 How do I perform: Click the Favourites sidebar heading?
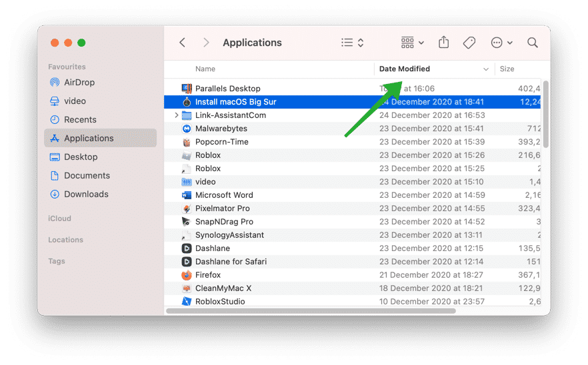pos(67,67)
